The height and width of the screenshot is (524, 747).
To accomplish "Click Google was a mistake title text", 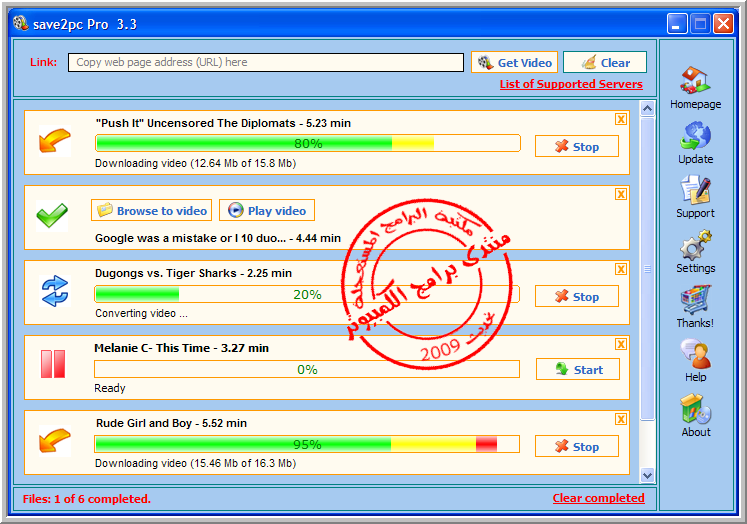I will point(218,238).
